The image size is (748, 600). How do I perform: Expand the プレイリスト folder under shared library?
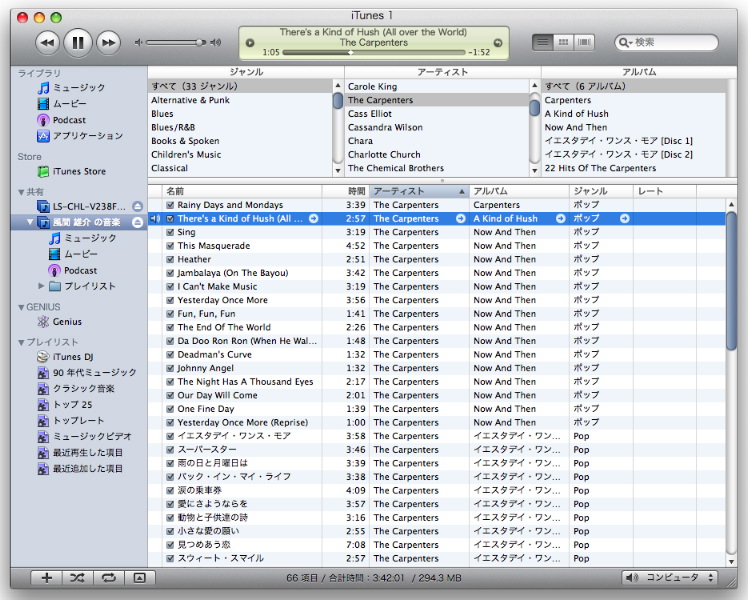pyautogui.click(x=40, y=286)
